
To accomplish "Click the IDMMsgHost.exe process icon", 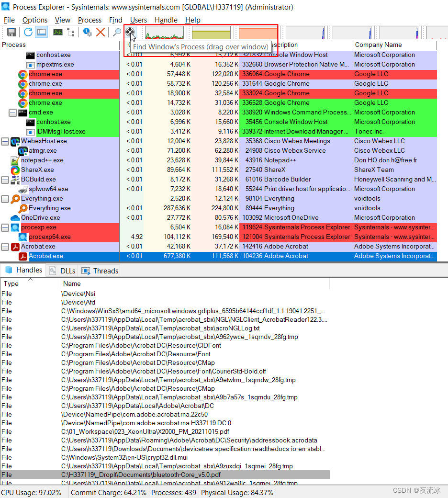I will 30,132.
